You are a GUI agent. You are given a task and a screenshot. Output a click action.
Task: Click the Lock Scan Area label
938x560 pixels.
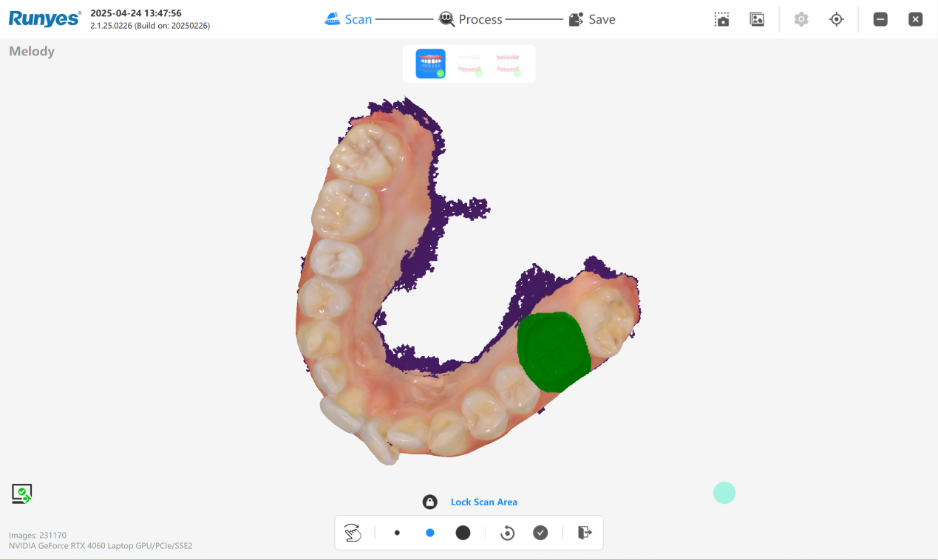coord(484,502)
